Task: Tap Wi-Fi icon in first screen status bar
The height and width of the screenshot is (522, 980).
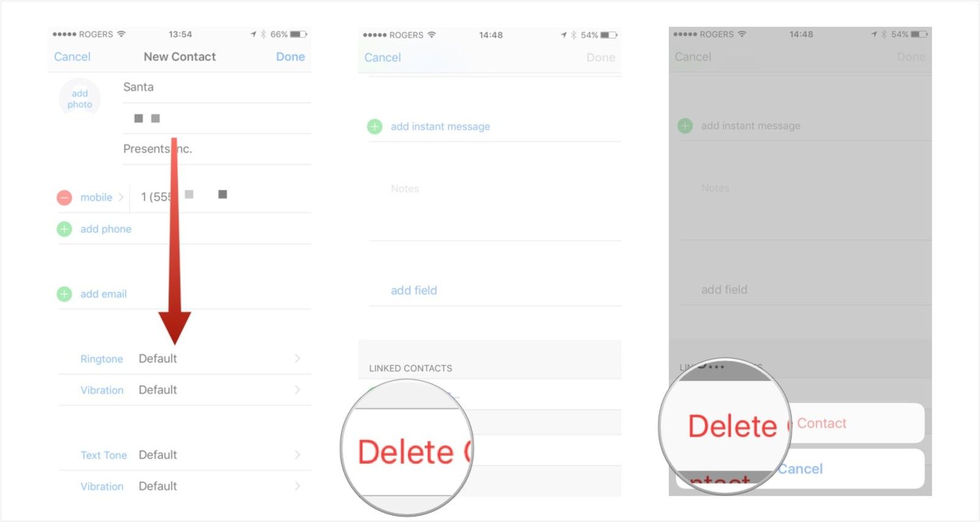Action: point(121,34)
